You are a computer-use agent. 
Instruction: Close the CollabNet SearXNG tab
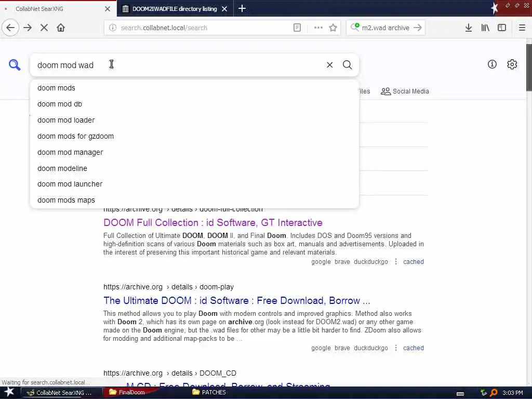(x=108, y=9)
